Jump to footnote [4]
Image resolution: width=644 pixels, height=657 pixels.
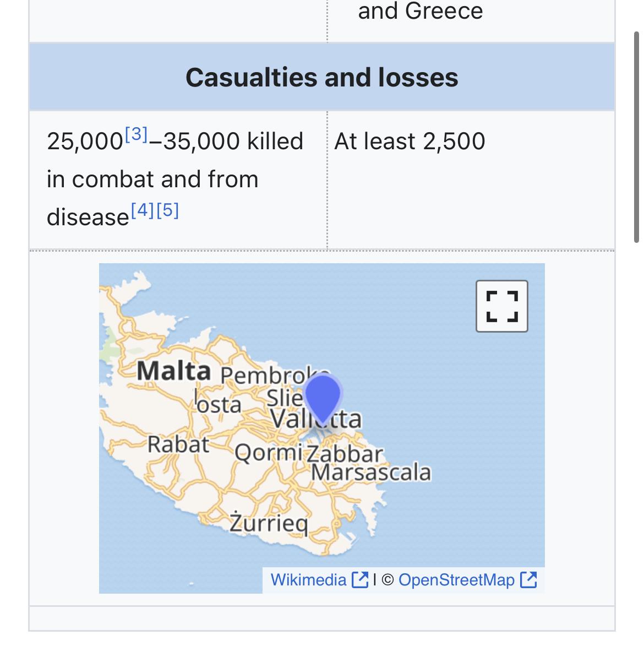pos(143,210)
